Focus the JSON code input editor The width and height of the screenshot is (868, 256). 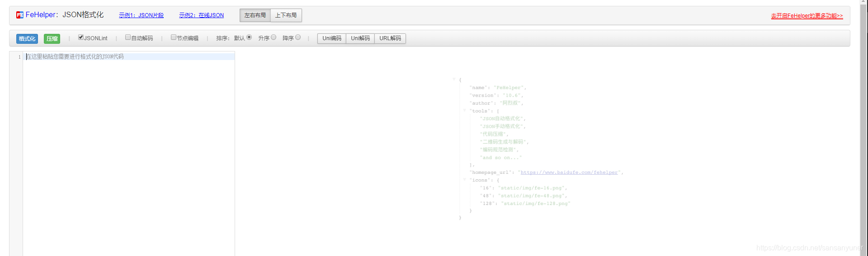tap(129, 154)
